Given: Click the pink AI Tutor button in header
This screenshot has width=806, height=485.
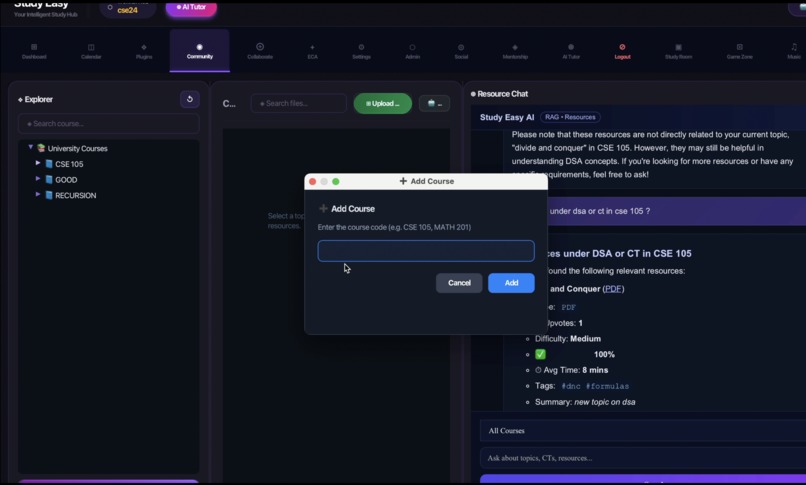Looking at the screenshot, I should coord(191,8).
